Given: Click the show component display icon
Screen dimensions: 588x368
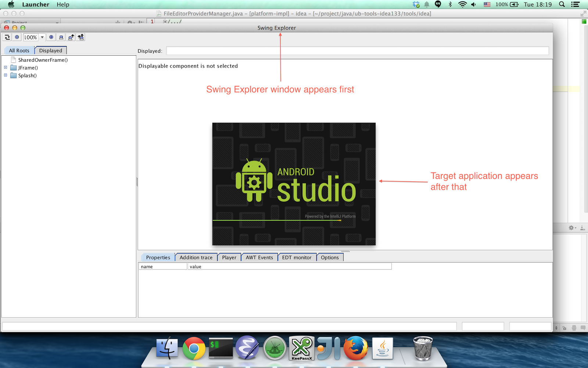Looking at the screenshot, I should click(x=61, y=37).
